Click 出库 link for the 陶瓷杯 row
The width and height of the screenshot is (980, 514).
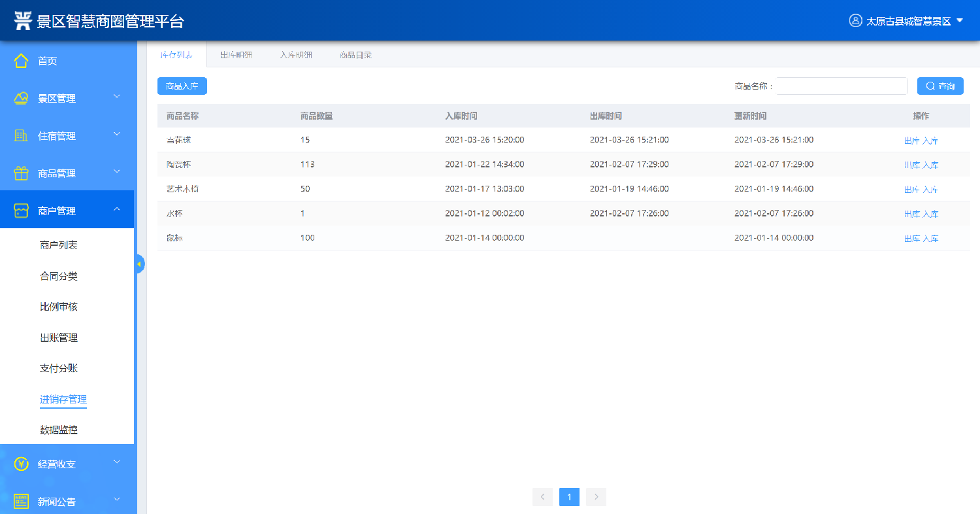click(x=911, y=165)
